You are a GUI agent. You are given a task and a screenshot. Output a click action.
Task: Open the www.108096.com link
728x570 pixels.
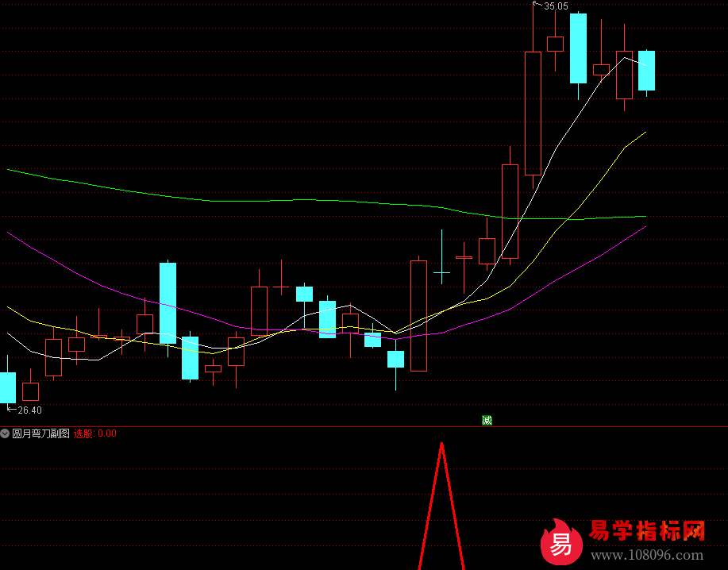point(647,554)
